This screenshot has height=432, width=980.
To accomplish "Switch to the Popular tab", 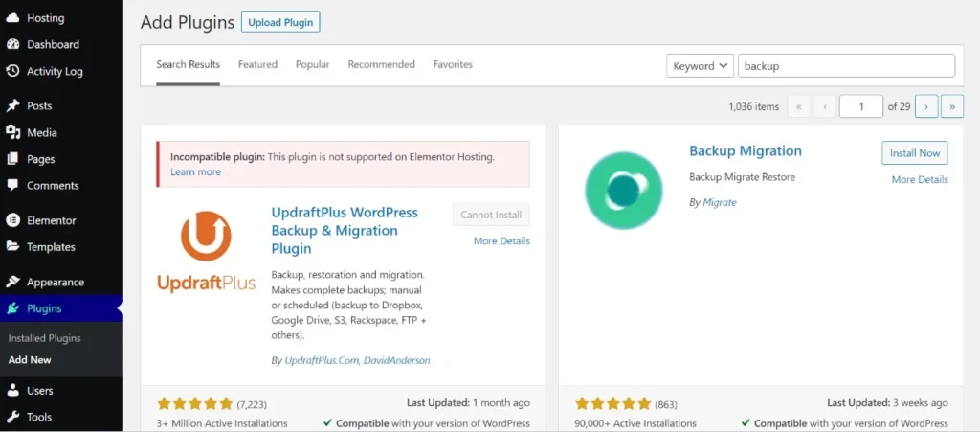I will tap(313, 64).
